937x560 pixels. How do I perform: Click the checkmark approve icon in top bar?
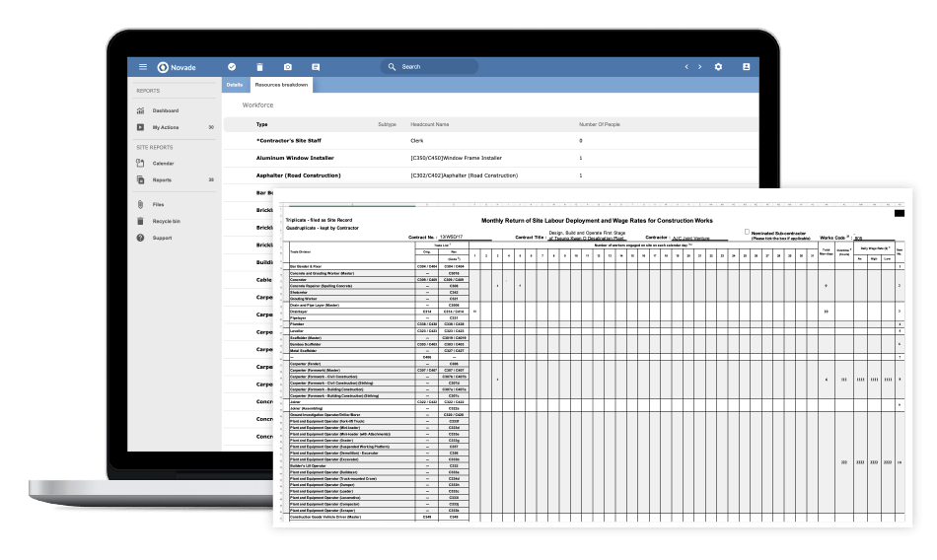[x=232, y=67]
